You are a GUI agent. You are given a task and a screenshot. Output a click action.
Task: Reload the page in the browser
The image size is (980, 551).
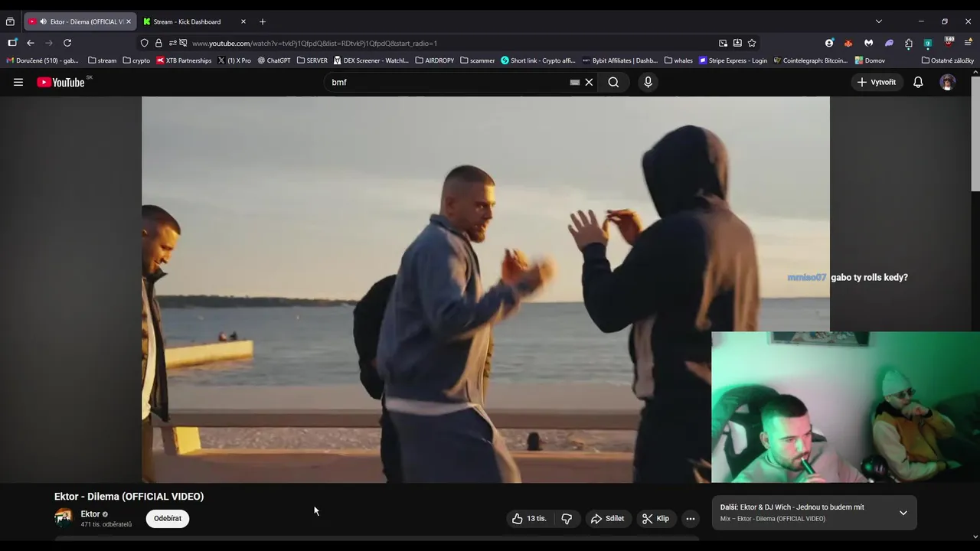tap(67, 43)
